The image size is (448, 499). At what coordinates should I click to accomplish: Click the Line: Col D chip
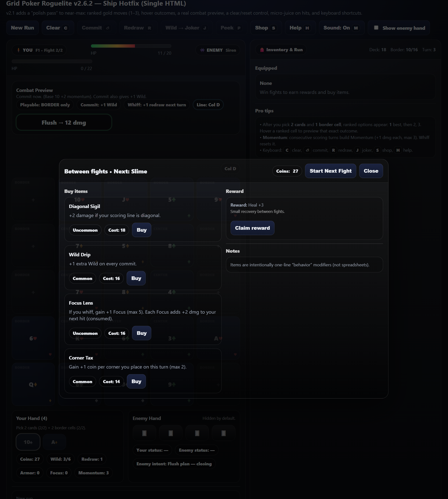point(208,105)
